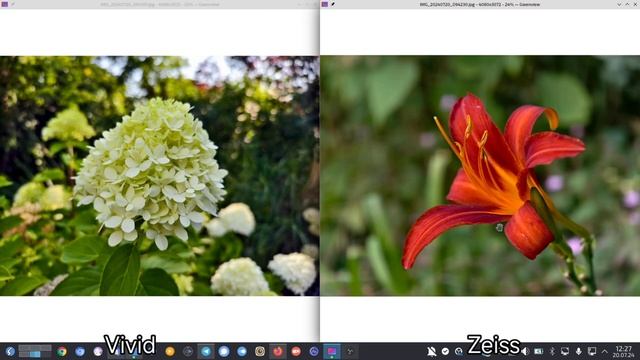Open the checkmark tray icon
The width and height of the screenshot is (640, 360).
point(445,351)
